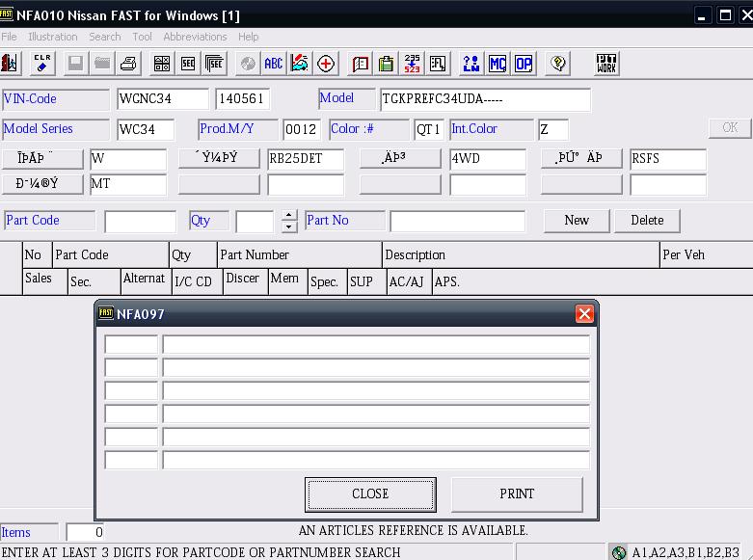The image size is (753, 560).
Task: Increase Qty with the up arrow
Action: (288, 215)
